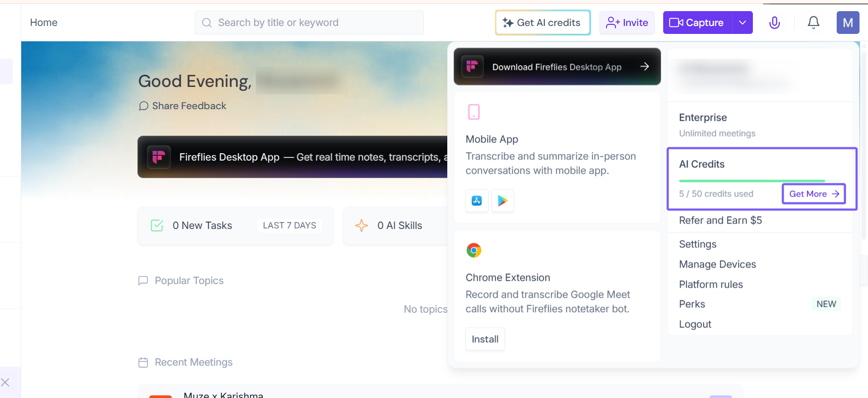Open the M profile avatar menu
This screenshot has height=398, width=868.
coord(848,23)
